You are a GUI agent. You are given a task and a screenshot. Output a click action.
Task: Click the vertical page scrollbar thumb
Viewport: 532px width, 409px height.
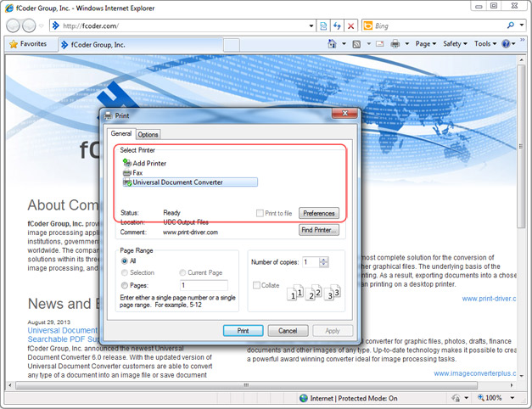pyautogui.click(x=522, y=146)
